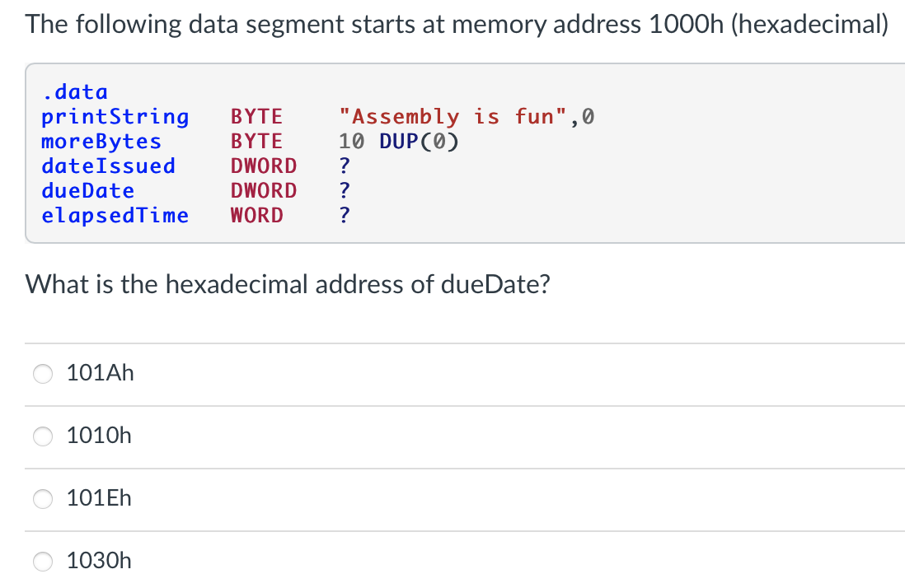Click the radio button beside 101Ah

click(x=42, y=373)
